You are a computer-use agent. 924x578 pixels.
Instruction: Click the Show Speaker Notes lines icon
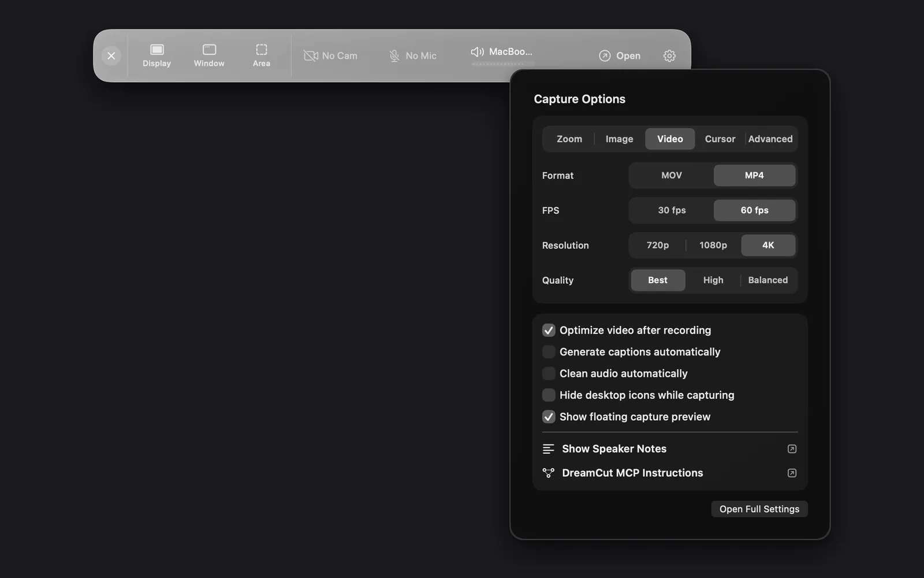pyautogui.click(x=548, y=449)
